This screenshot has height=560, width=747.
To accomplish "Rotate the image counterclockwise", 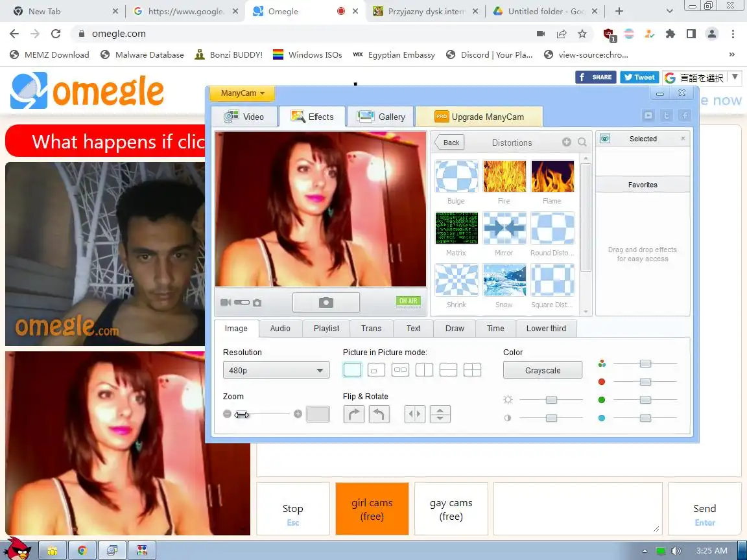I will coord(379,414).
